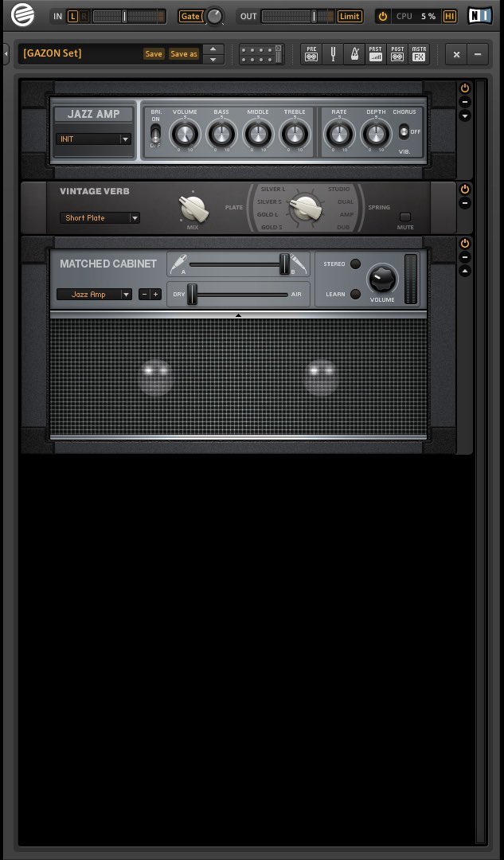Toggle the output Limit button

pyautogui.click(x=350, y=17)
